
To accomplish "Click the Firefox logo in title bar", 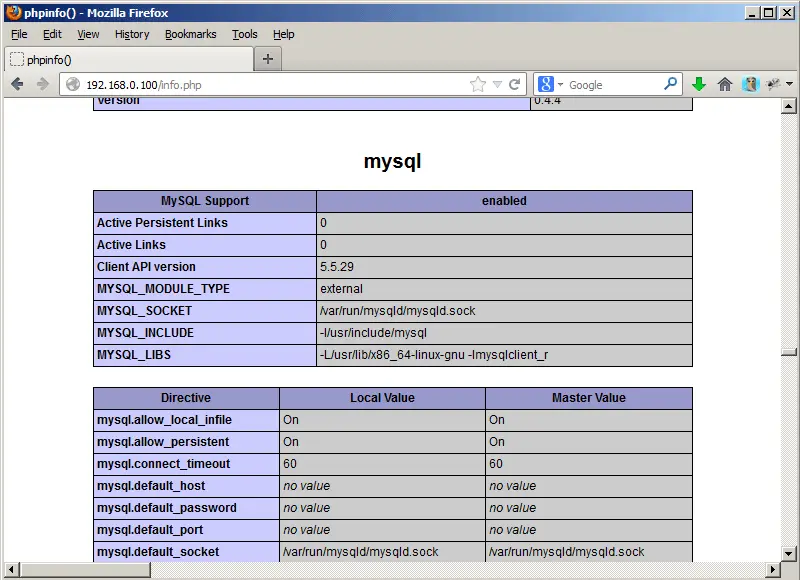I will (x=14, y=12).
